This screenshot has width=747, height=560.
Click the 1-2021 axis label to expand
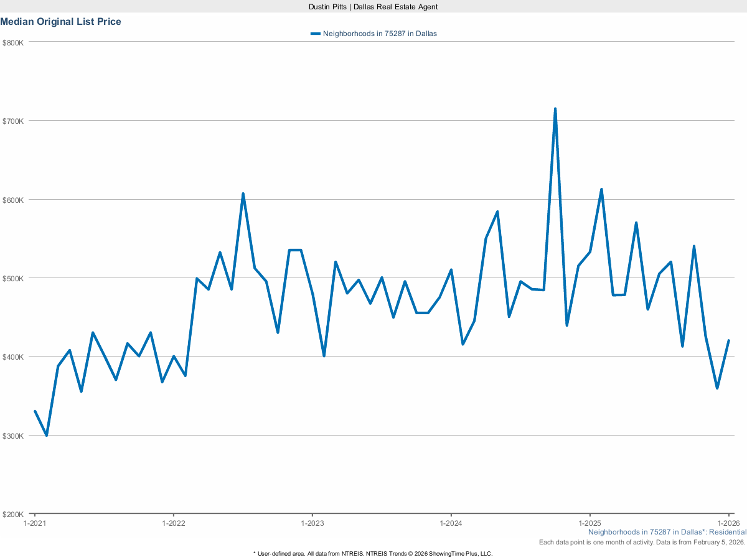(x=35, y=523)
